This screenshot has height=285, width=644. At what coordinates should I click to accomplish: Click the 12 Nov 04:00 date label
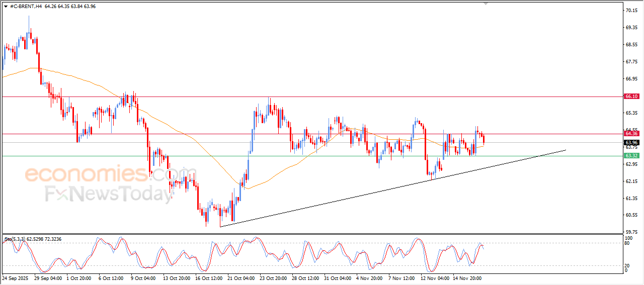[x=435, y=277]
